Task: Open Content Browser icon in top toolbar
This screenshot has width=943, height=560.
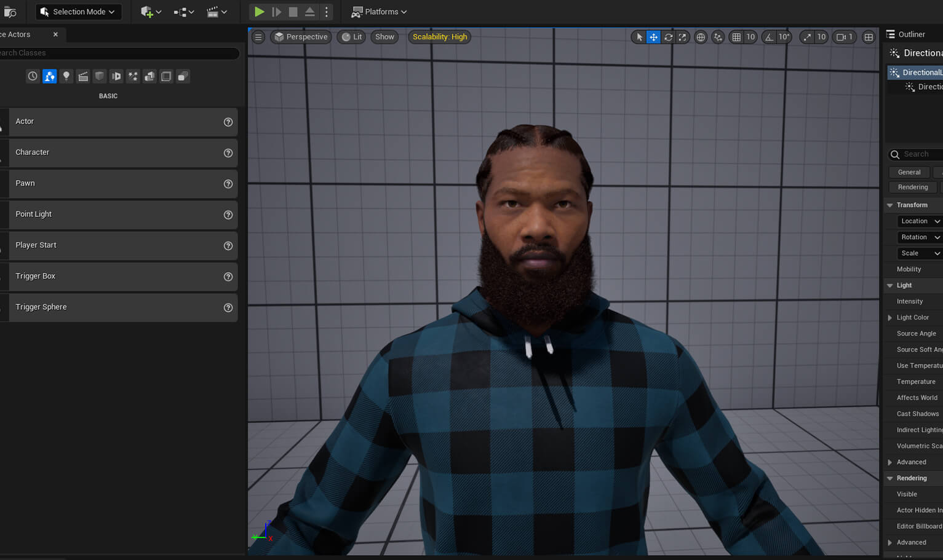Action: 10,12
